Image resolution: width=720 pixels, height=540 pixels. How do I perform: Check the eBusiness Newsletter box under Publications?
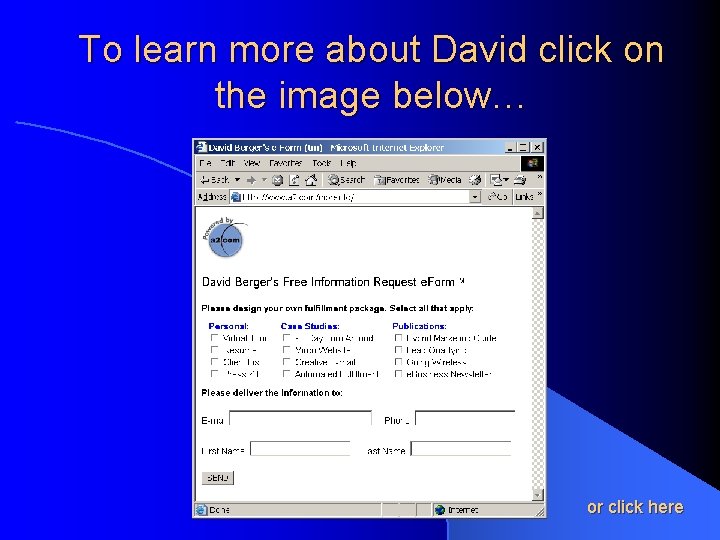[398, 374]
